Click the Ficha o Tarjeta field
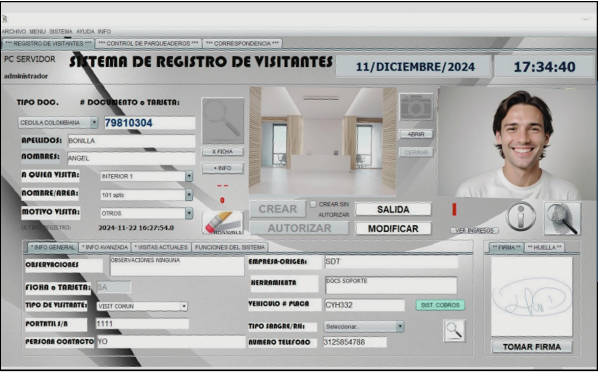598x372 pixels. coord(114,287)
